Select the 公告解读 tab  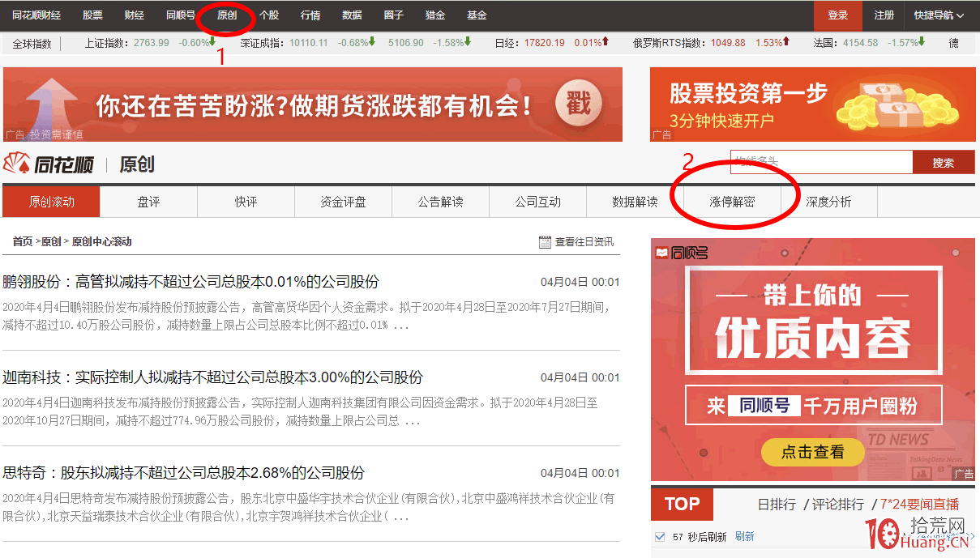441,202
